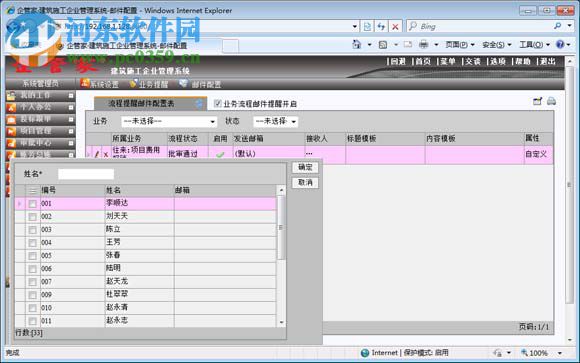Image resolution: width=580 pixels, height=363 pixels.
Task: Click the green check in 启用 column
Action: (220, 154)
